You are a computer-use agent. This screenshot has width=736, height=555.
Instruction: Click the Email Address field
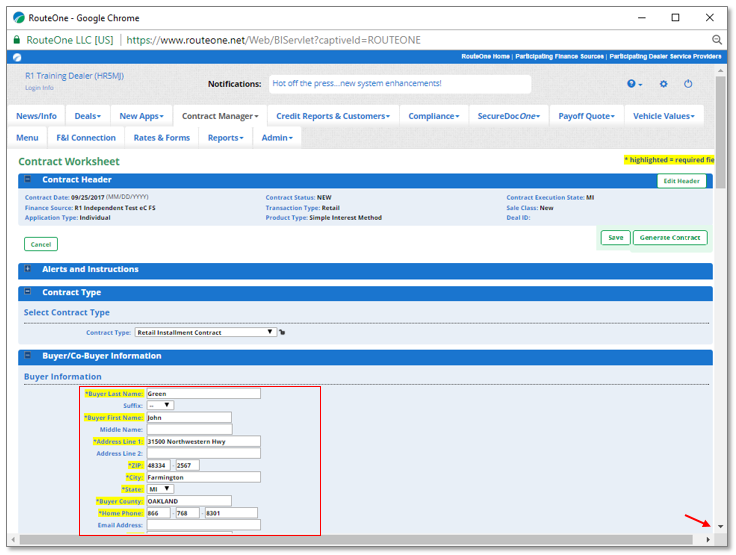coord(203,525)
